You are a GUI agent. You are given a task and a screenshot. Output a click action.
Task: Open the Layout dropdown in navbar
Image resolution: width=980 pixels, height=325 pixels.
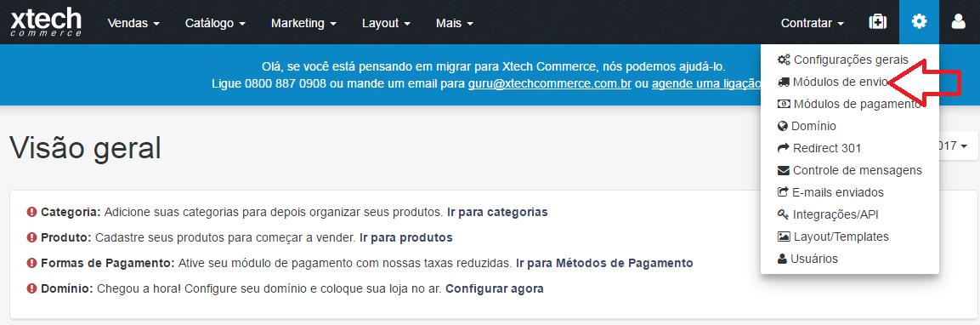(386, 23)
